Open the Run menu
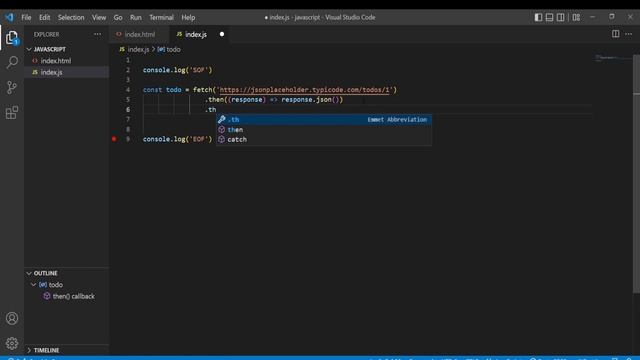640x360 pixels. (136, 18)
